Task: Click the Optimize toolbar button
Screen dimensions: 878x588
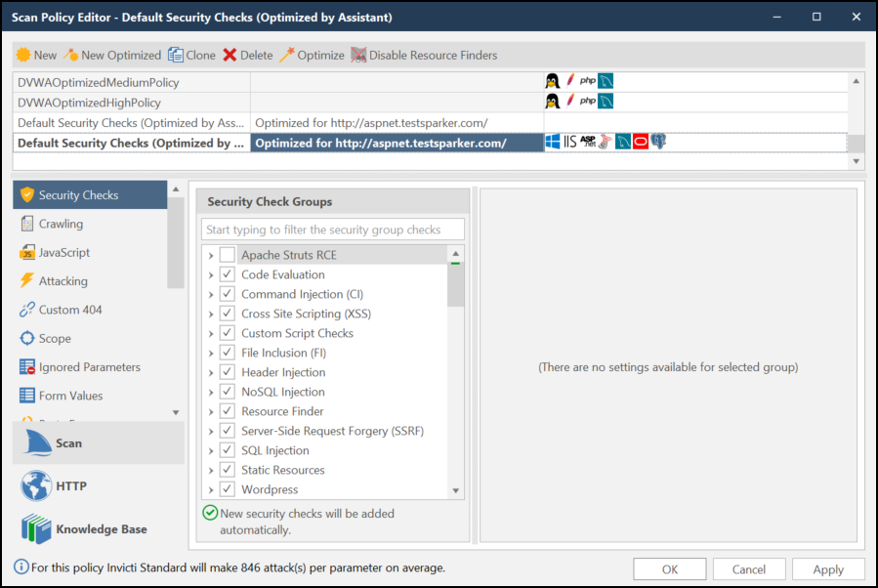Action: coord(311,55)
